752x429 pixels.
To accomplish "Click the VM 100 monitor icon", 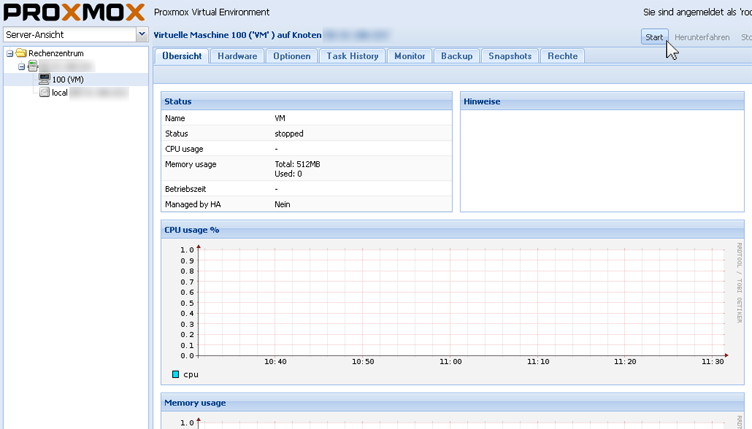I will (x=44, y=79).
